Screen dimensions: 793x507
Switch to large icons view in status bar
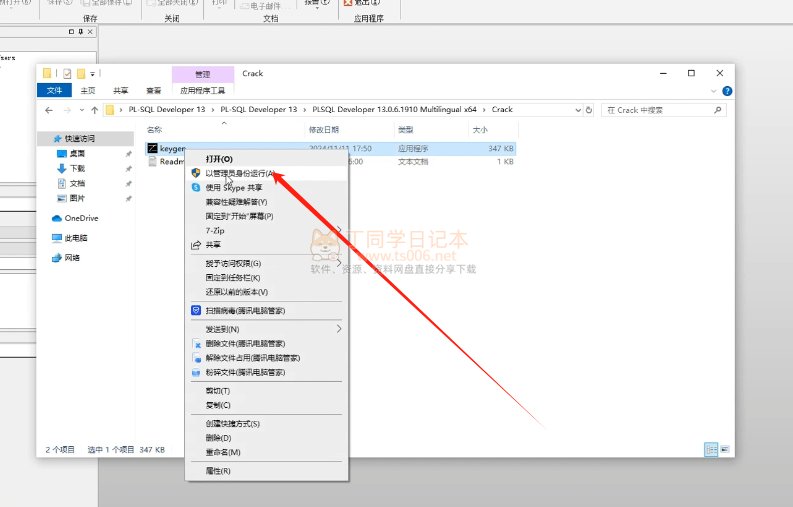(x=725, y=449)
